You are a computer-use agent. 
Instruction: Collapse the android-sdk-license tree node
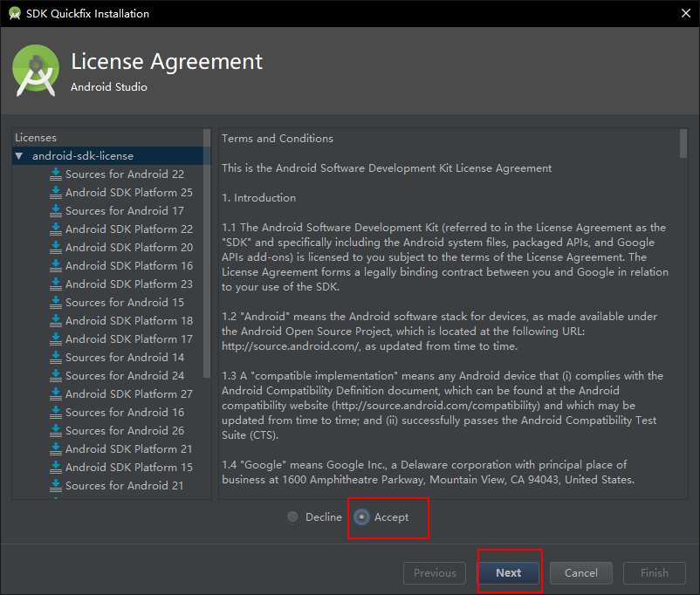(18, 156)
